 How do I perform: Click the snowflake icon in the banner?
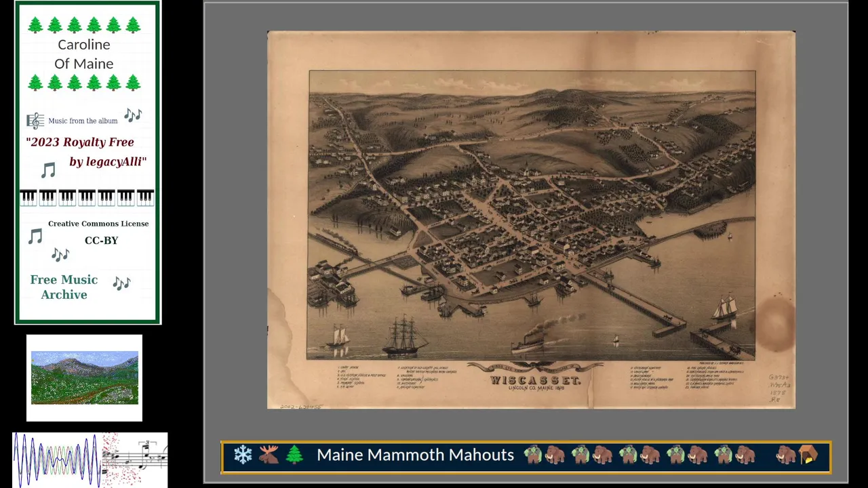point(243,455)
